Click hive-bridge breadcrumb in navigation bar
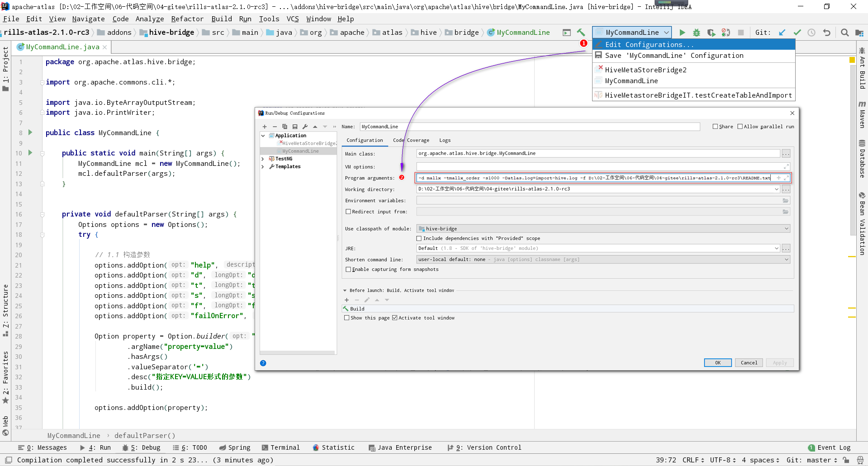868x466 pixels. click(x=167, y=33)
